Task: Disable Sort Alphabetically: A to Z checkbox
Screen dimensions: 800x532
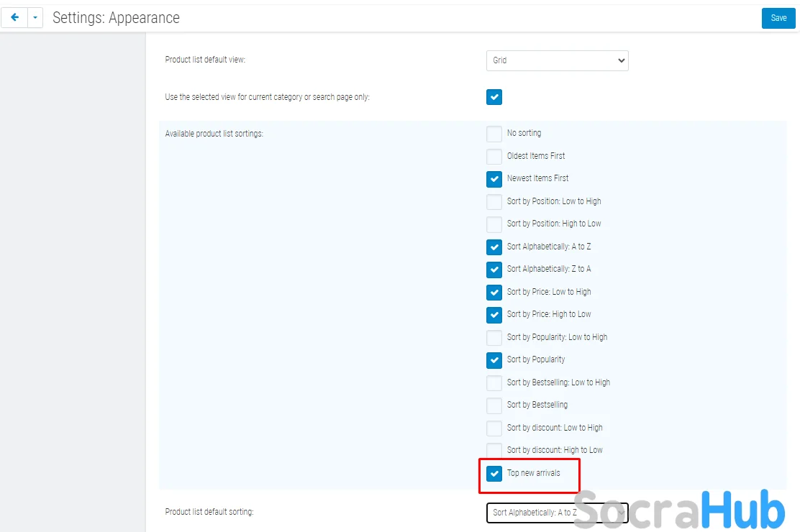Action: coord(494,247)
